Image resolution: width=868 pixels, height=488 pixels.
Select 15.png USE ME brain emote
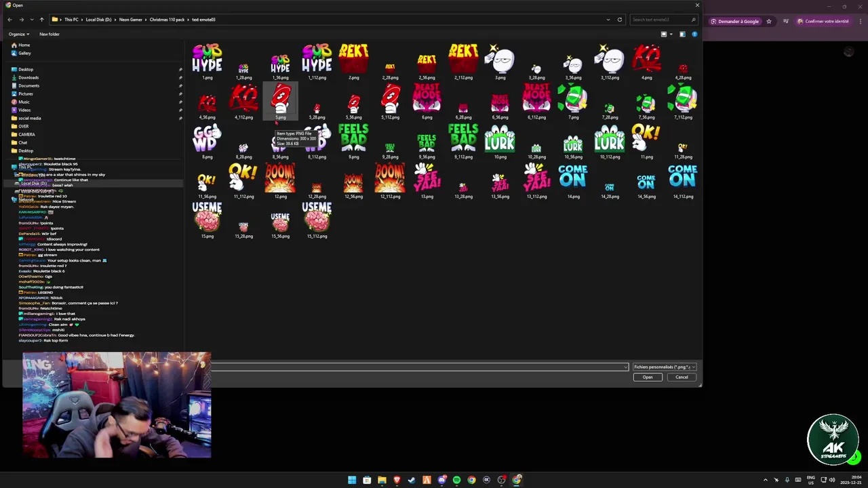click(207, 220)
